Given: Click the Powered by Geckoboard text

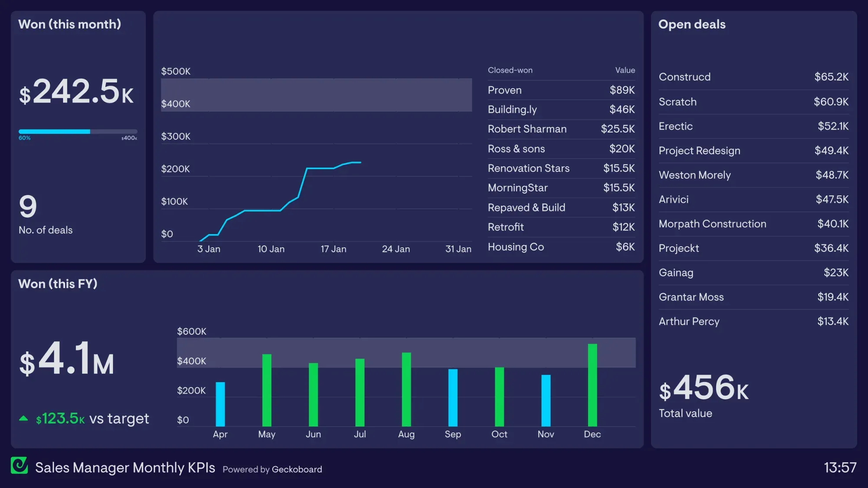Looking at the screenshot, I should [272, 469].
